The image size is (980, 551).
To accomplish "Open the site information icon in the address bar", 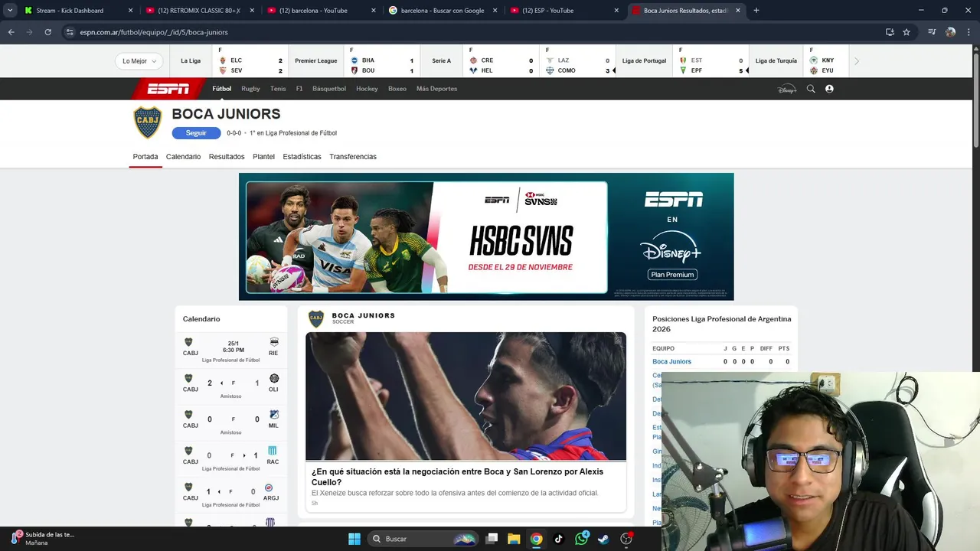I will click(x=70, y=32).
